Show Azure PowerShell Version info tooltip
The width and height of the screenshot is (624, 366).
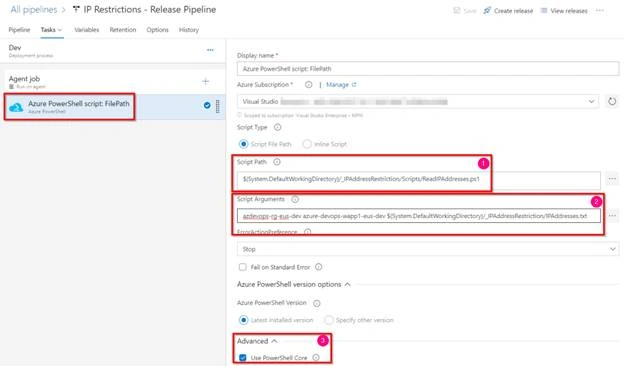[x=316, y=304]
